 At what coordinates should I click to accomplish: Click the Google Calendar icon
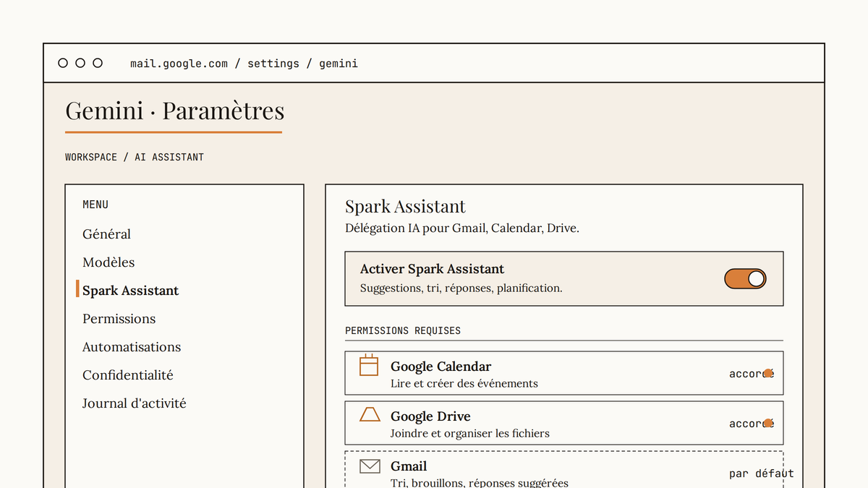[369, 365]
